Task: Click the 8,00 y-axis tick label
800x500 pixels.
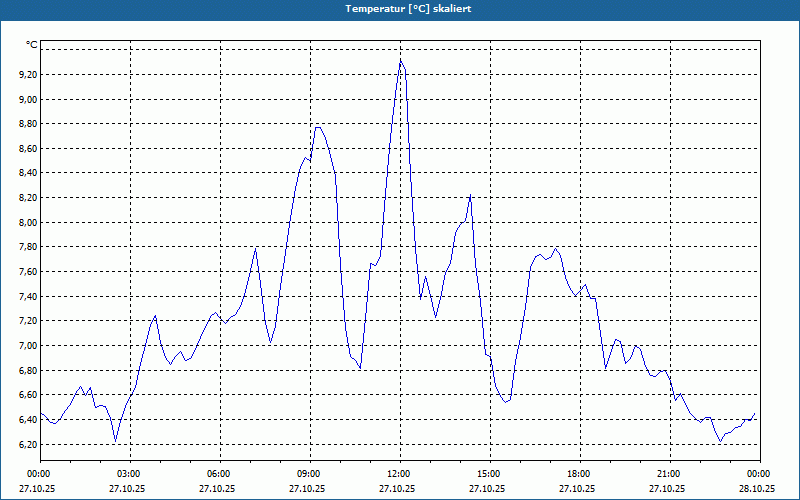Action: pos(29,223)
